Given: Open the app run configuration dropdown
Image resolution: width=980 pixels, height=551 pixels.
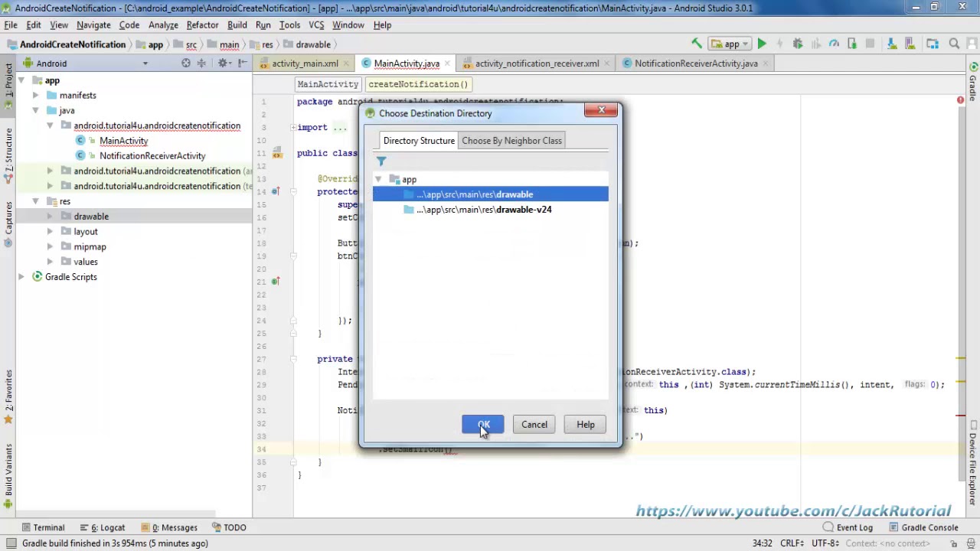Looking at the screenshot, I should tap(730, 44).
